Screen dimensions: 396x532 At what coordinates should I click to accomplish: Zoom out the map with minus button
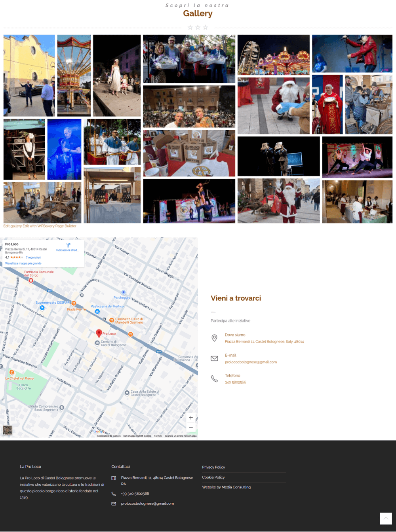(191, 427)
